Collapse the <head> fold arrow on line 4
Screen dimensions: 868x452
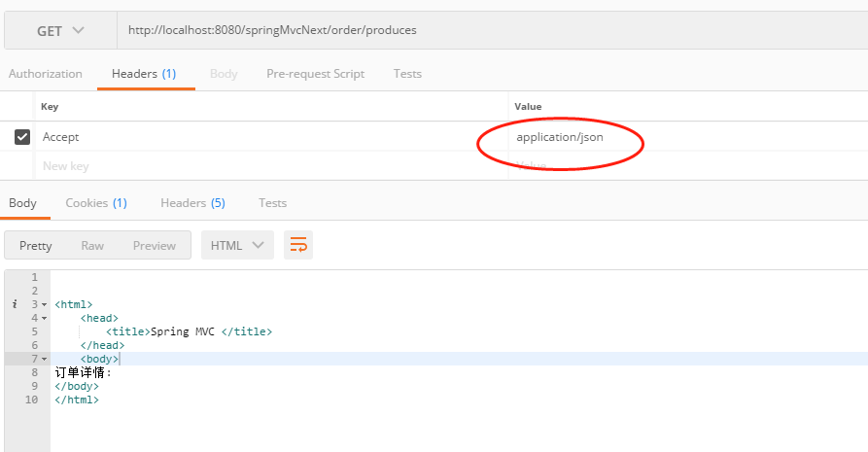(x=45, y=319)
